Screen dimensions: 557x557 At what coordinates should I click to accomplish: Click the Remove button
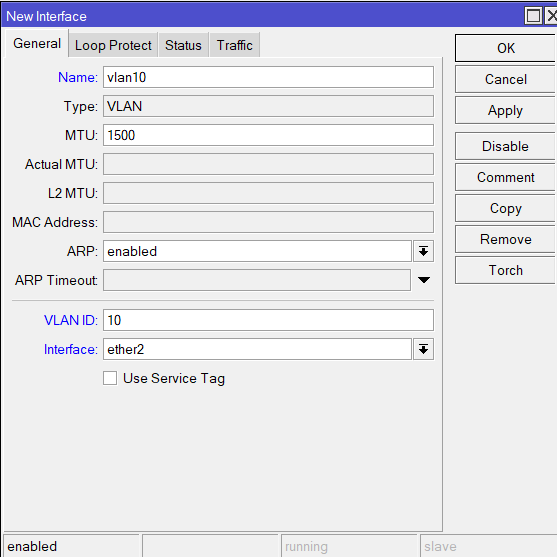505,239
